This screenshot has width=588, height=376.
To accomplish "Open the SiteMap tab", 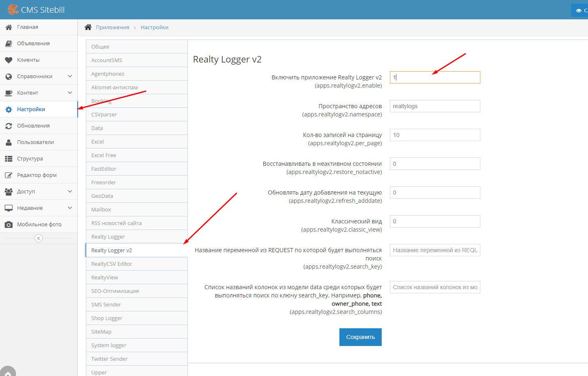I will click(x=137, y=332).
